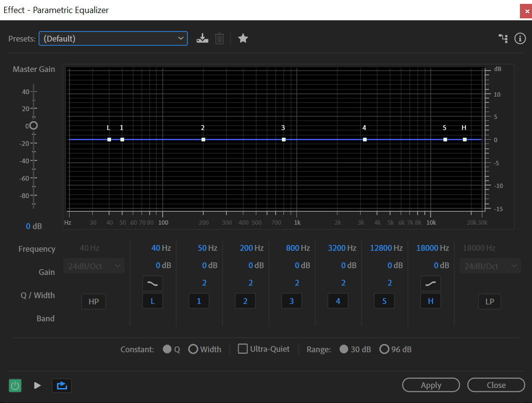Toggle band 4 on or off

click(338, 301)
